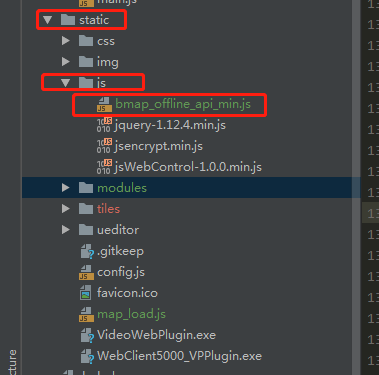Expand the tiles folder arrow
Screen dimensions: 379x375
coord(66,209)
